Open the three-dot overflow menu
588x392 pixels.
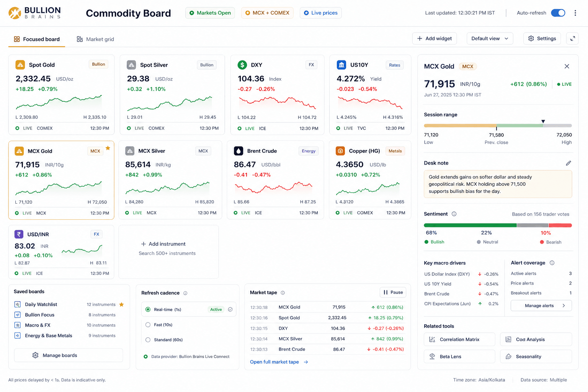(x=575, y=13)
